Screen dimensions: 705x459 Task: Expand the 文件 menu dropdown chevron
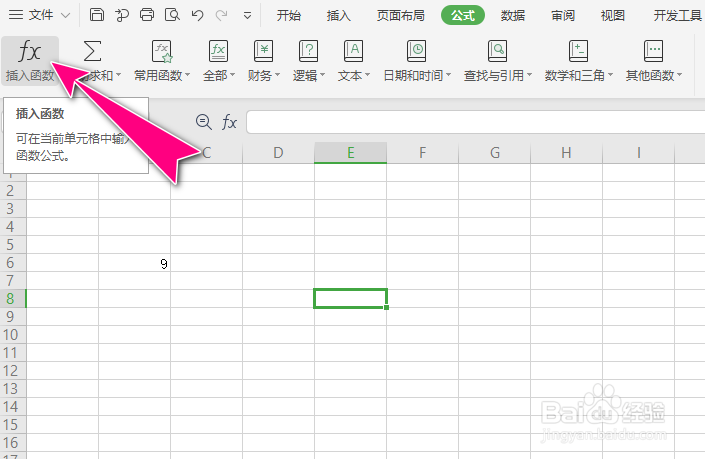pyautogui.click(x=66, y=16)
